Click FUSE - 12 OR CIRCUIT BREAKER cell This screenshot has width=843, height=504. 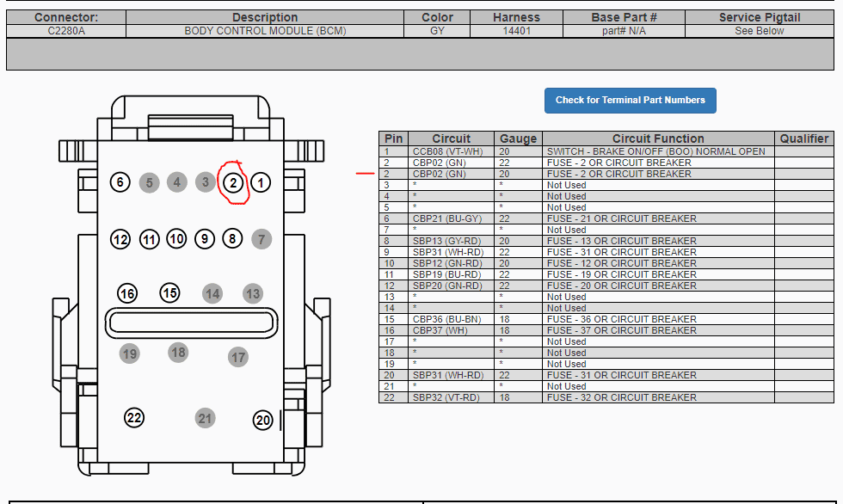[x=658, y=263]
